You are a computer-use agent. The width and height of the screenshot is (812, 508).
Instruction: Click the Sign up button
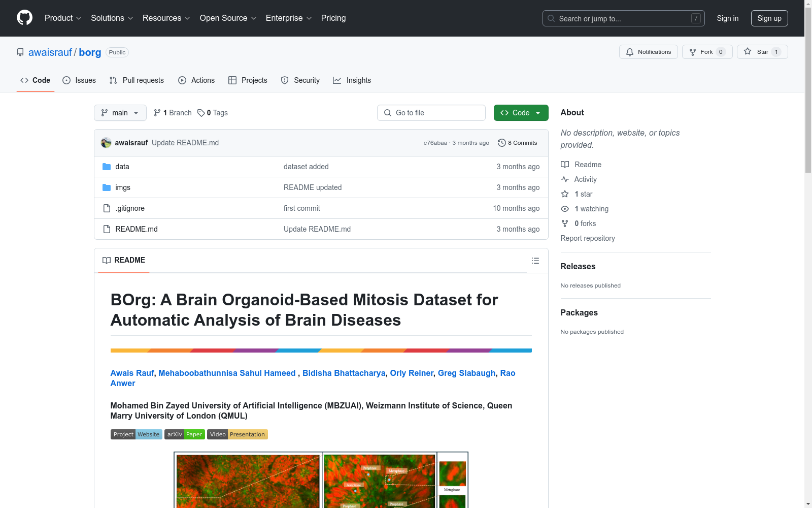[x=769, y=18]
